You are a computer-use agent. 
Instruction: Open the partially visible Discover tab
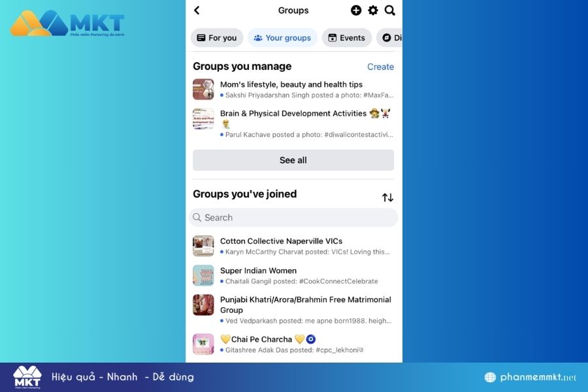click(392, 37)
